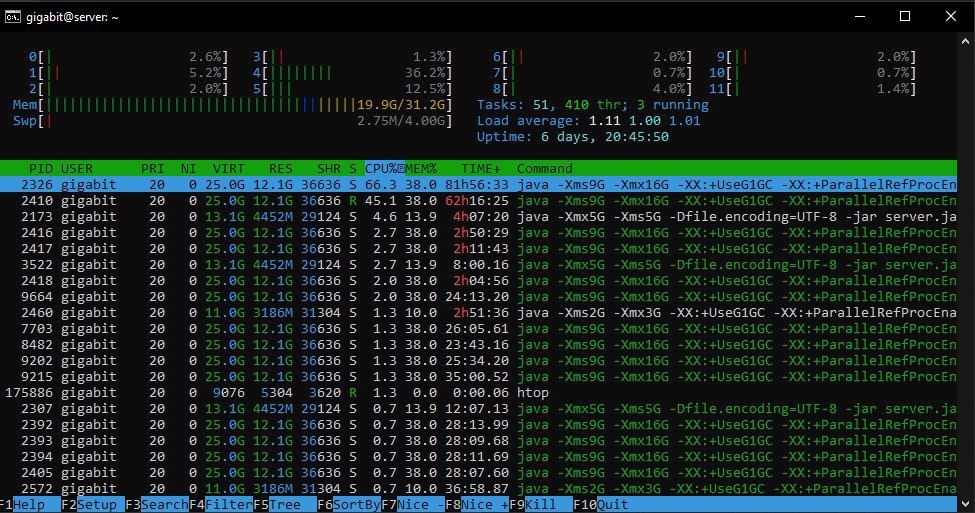The height and width of the screenshot is (513, 975).
Task: Click the Load average line
Action: [x=588, y=121]
